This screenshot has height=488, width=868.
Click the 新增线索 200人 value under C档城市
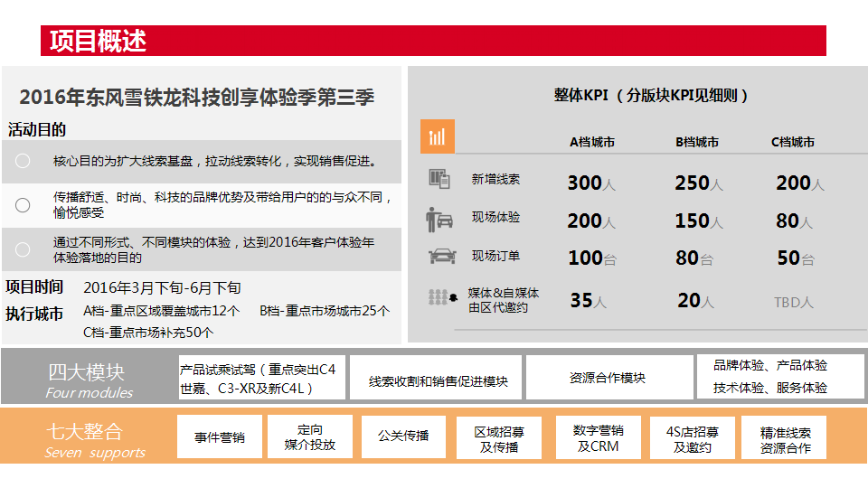(x=800, y=183)
